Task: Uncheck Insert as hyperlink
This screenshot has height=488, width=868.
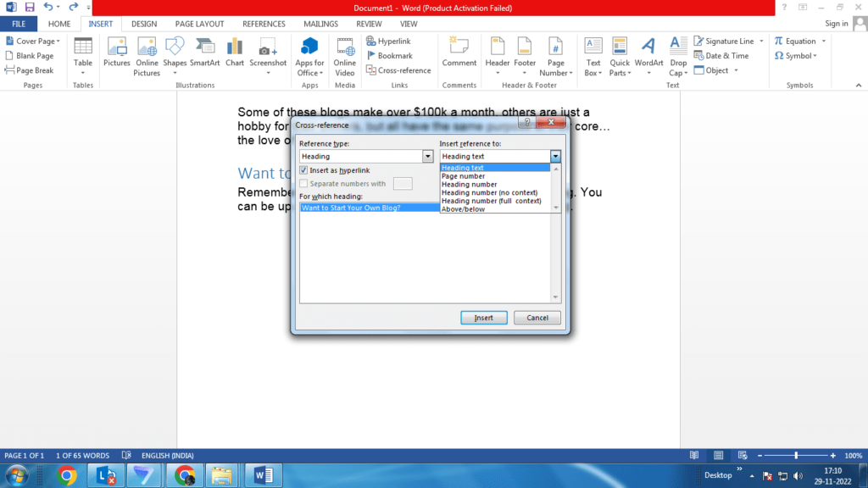Action: click(x=303, y=170)
